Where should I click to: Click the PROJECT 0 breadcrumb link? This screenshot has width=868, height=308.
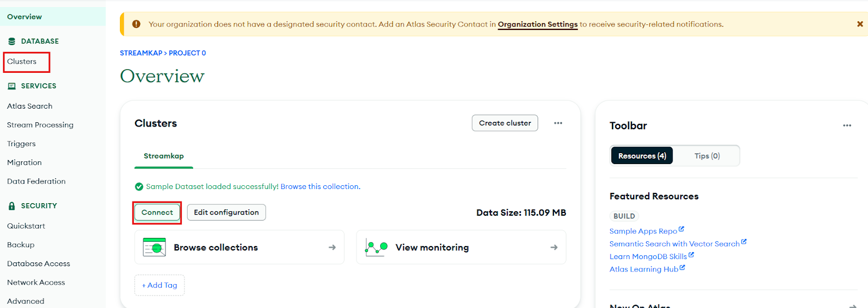click(x=187, y=53)
